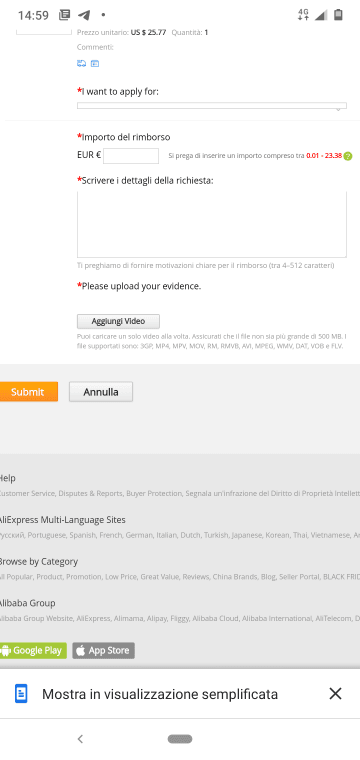Open the AliExpress link under Alibaba Group
Screen dimensions: 360x760
click(94, 618)
